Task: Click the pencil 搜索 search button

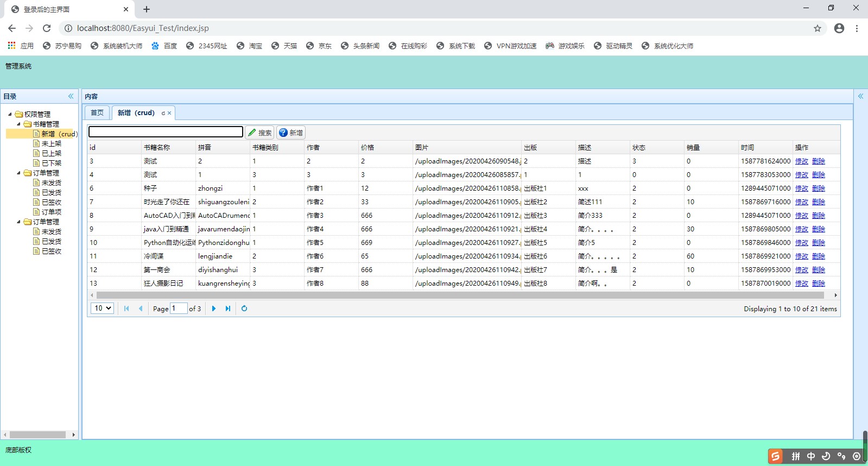Action: point(259,133)
